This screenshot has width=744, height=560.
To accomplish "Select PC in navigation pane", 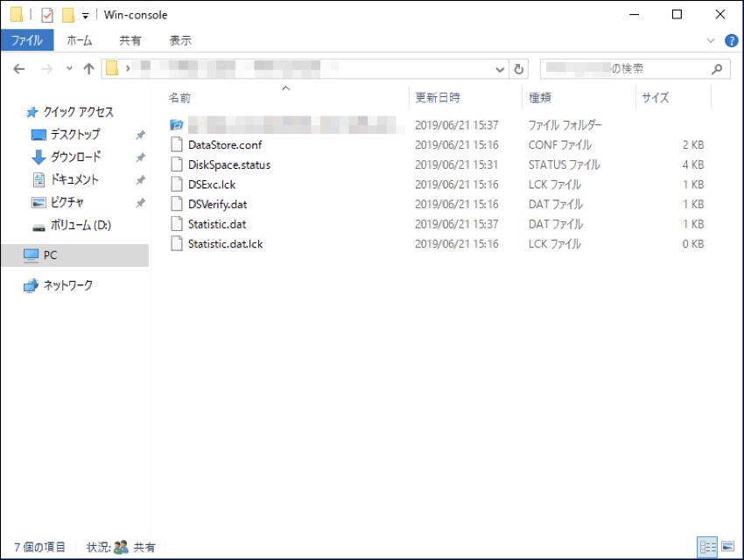I will coord(75,255).
